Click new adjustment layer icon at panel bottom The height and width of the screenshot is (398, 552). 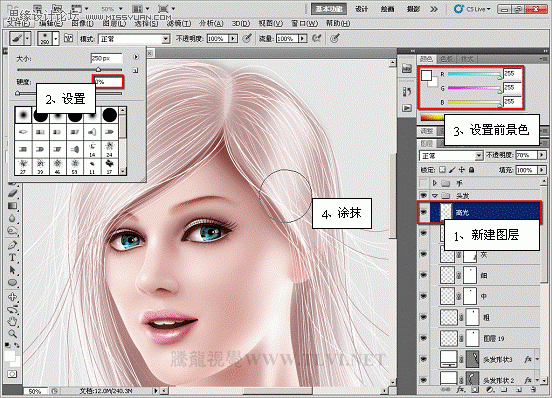click(x=490, y=390)
